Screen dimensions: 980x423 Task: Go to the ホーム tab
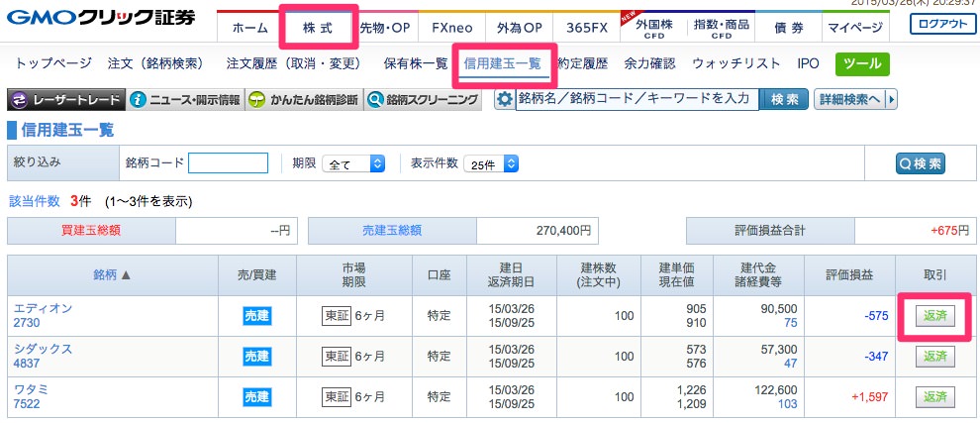[250, 28]
